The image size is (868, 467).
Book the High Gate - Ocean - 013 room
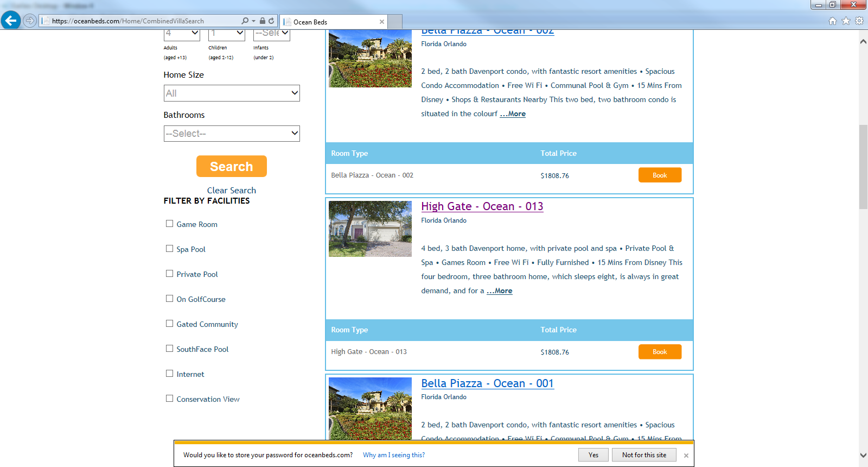click(660, 352)
